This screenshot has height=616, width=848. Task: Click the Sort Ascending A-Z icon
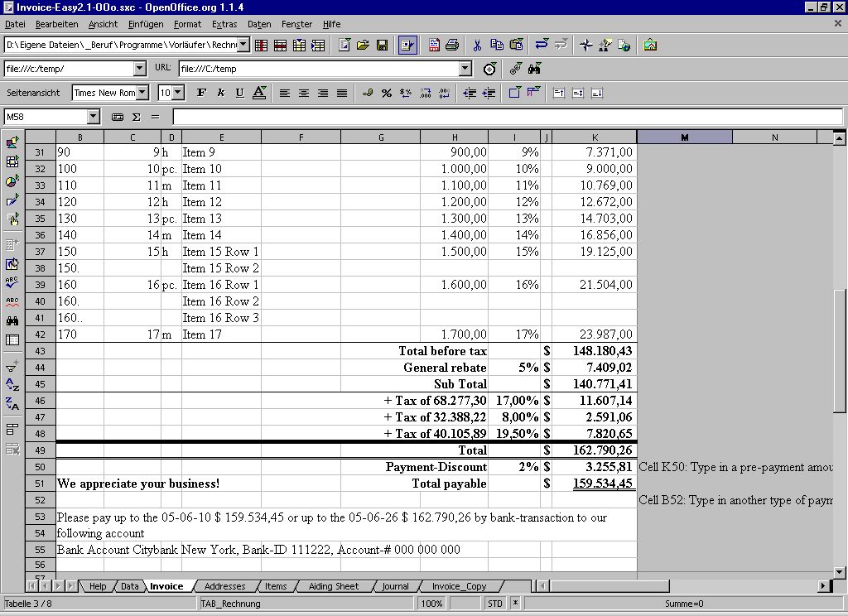[12, 384]
